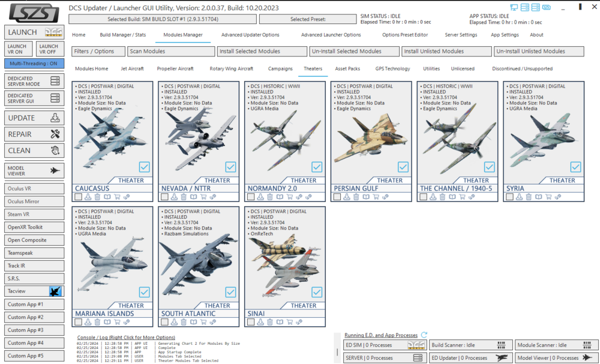Open the Selected Preset selector

click(308, 19)
